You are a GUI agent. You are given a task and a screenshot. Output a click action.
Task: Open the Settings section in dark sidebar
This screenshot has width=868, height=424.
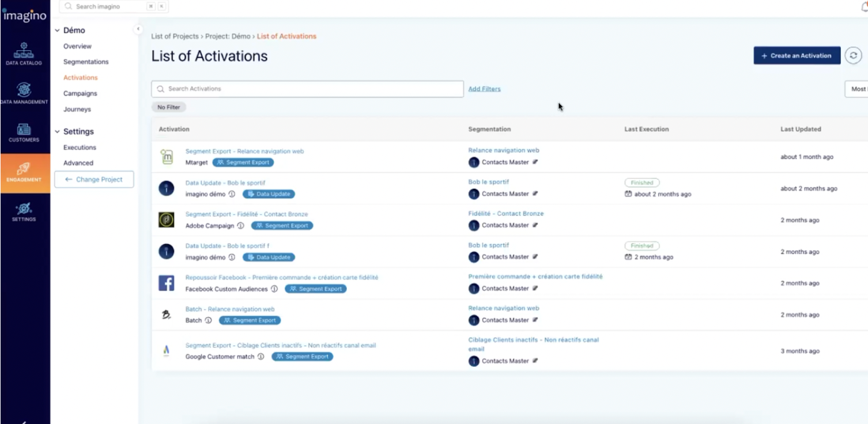tap(24, 211)
